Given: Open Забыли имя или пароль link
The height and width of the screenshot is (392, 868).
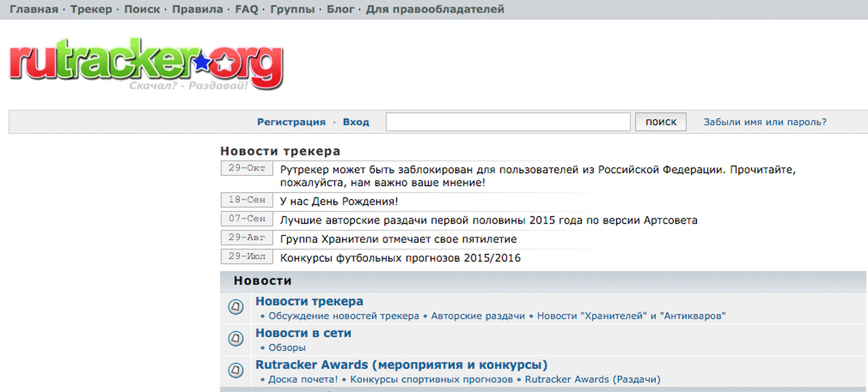Looking at the screenshot, I should 765,122.
